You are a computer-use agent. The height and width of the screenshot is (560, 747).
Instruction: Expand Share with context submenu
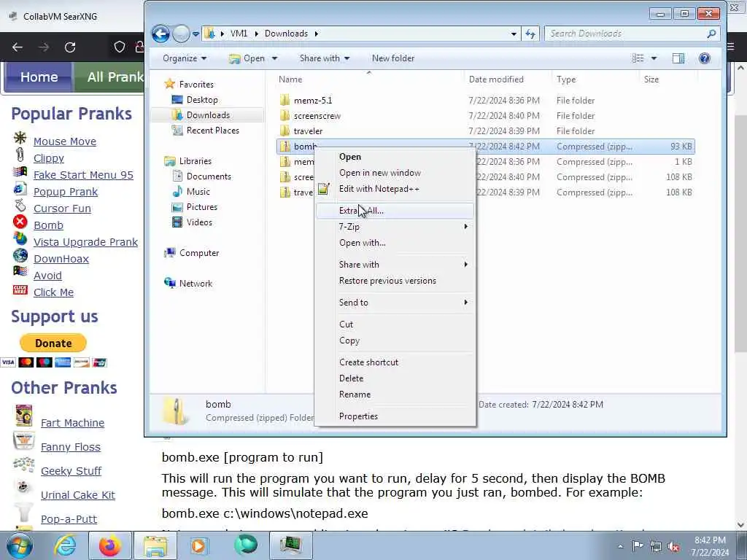coord(395,264)
